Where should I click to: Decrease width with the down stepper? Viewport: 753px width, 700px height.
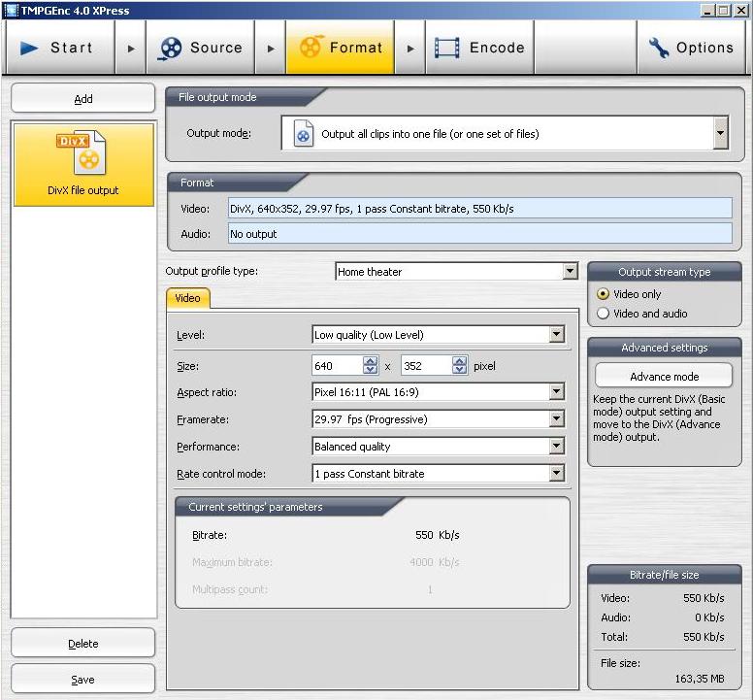coord(371,370)
